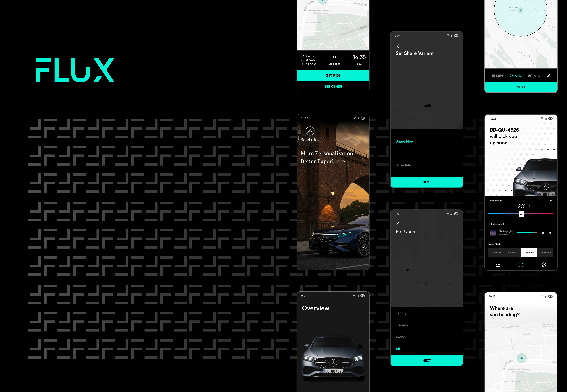Click car marker on Set Share Variant map

click(428, 106)
